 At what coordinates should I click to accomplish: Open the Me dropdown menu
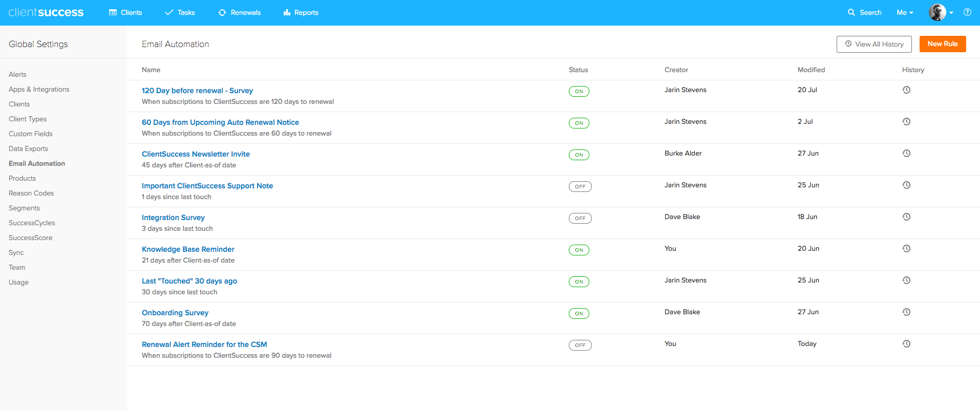pos(905,12)
